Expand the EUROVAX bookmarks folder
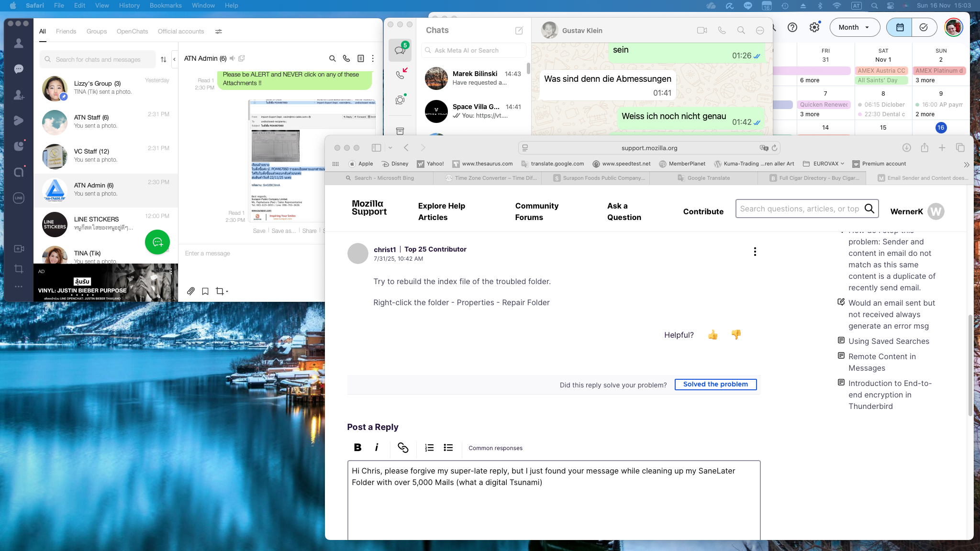Image resolution: width=980 pixels, height=551 pixels. [826, 164]
